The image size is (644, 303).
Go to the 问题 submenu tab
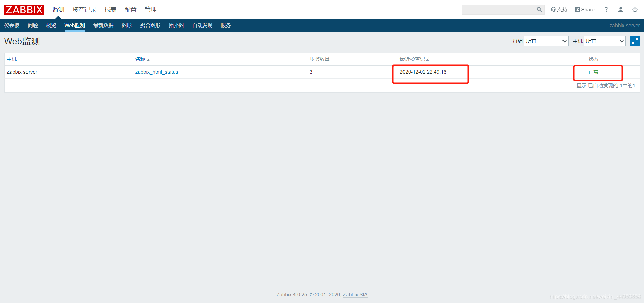[x=33, y=26]
